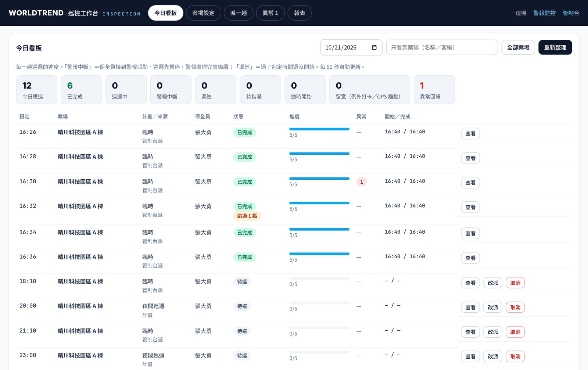This screenshot has height=370, width=588.
Task: Go to the 派一趟 tab
Action: click(x=239, y=13)
